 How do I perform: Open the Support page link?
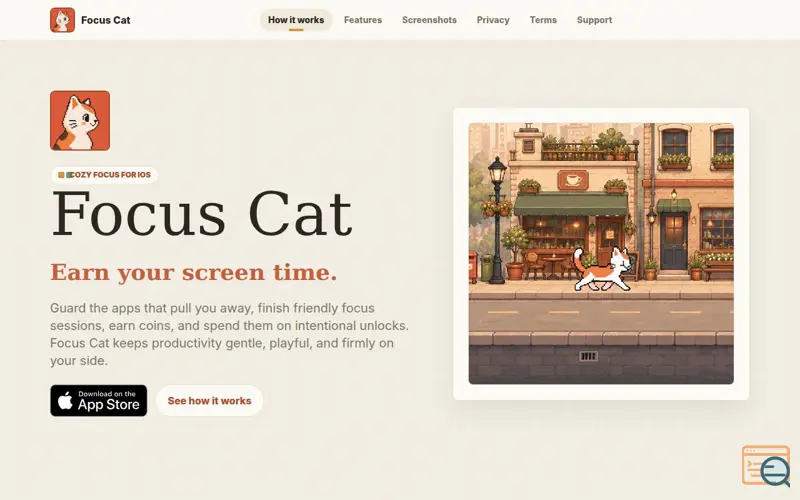594,20
